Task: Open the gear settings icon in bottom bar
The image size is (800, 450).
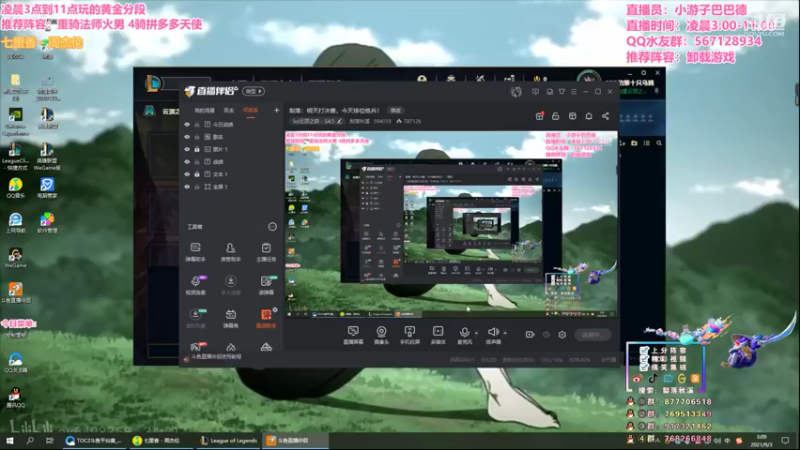Action: click(562, 335)
